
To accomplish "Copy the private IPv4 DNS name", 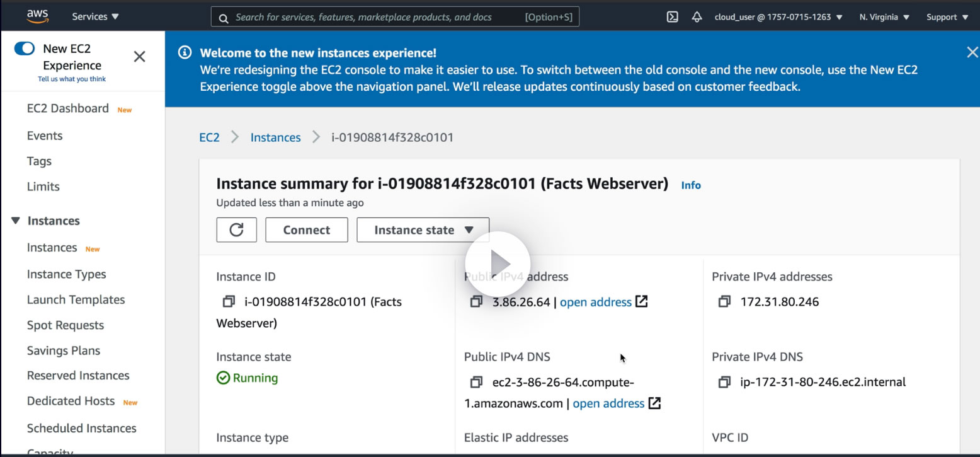I will 724,382.
